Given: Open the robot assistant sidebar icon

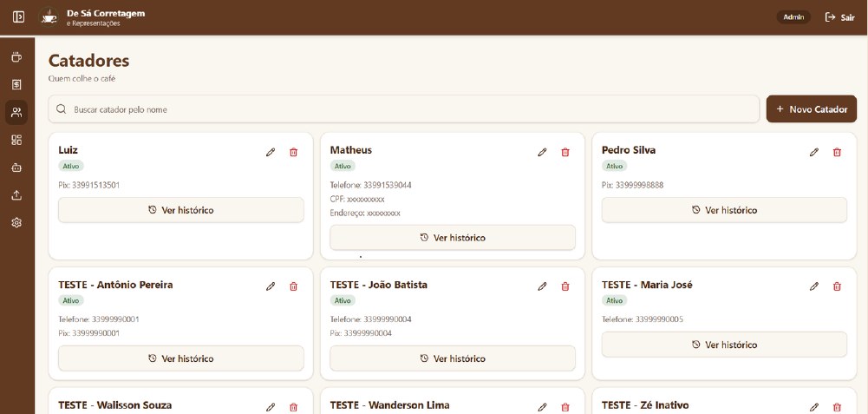Looking at the screenshot, I should coord(16,168).
